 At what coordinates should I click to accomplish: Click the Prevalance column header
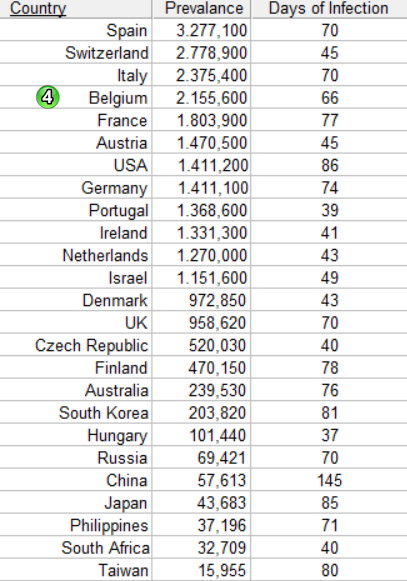click(202, 9)
